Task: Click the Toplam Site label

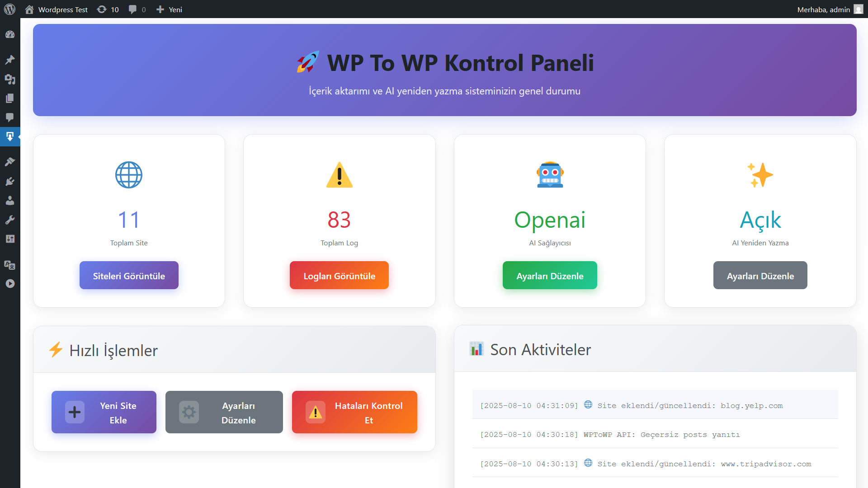Action: (x=129, y=243)
